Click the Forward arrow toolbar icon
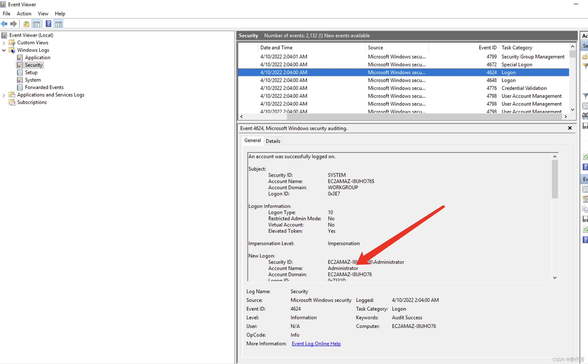 point(14,24)
